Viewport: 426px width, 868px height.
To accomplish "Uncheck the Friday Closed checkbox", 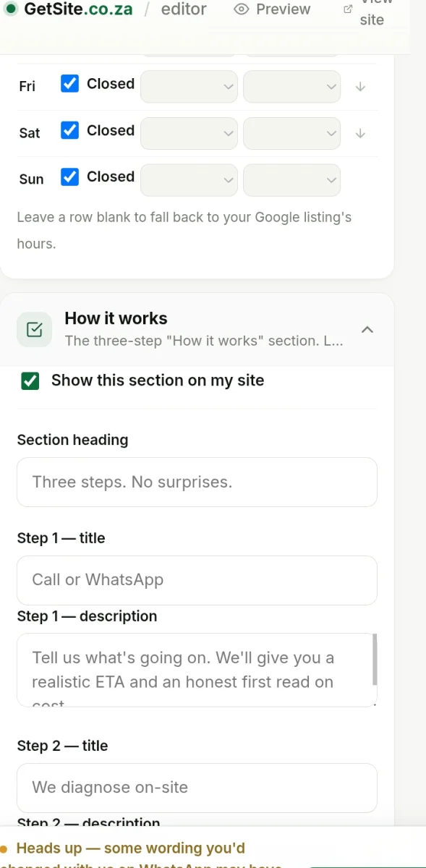I will [69, 84].
